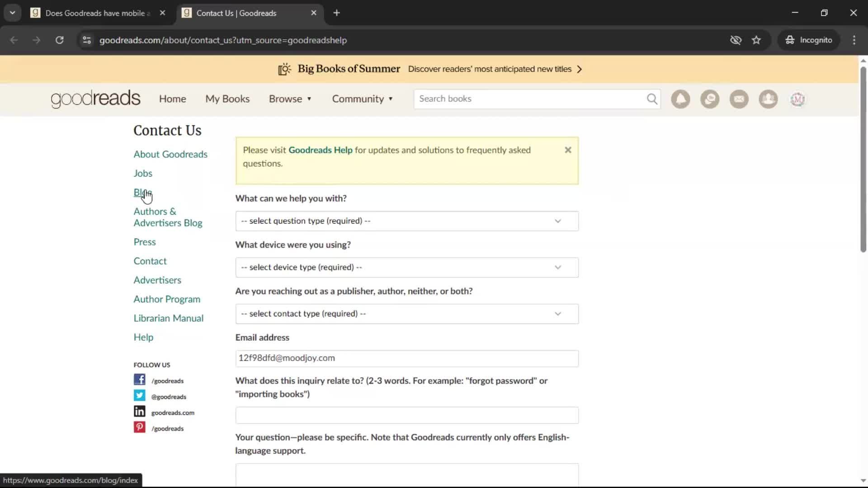Select the Contact Us | Goodreads tab
The height and width of the screenshot is (488, 868).
tap(250, 13)
